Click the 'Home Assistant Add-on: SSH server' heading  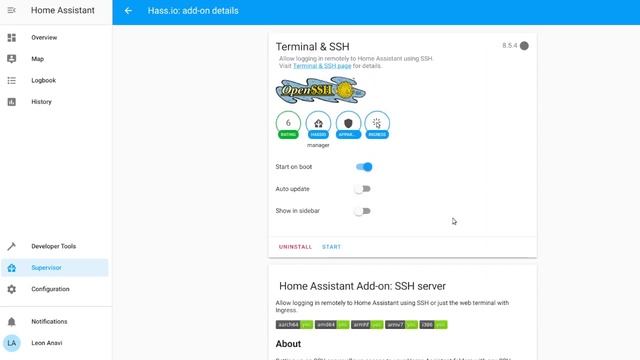pos(362,286)
